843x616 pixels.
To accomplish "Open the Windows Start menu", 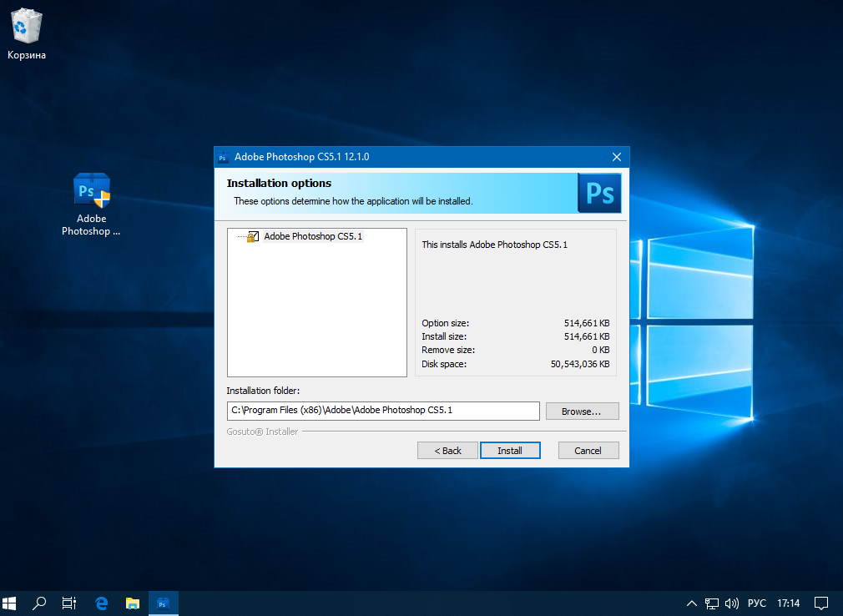I will point(9,603).
